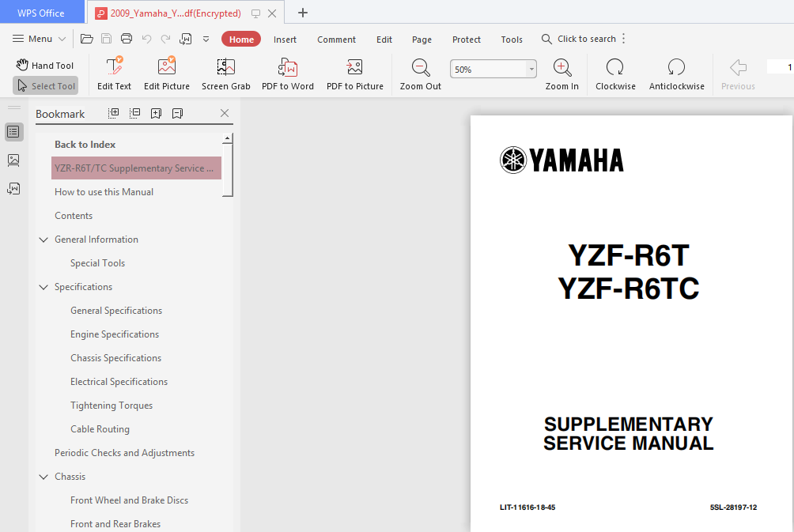Open the Contents bookmark
Image resolution: width=794 pixels, height=532 pixels.
74,216
